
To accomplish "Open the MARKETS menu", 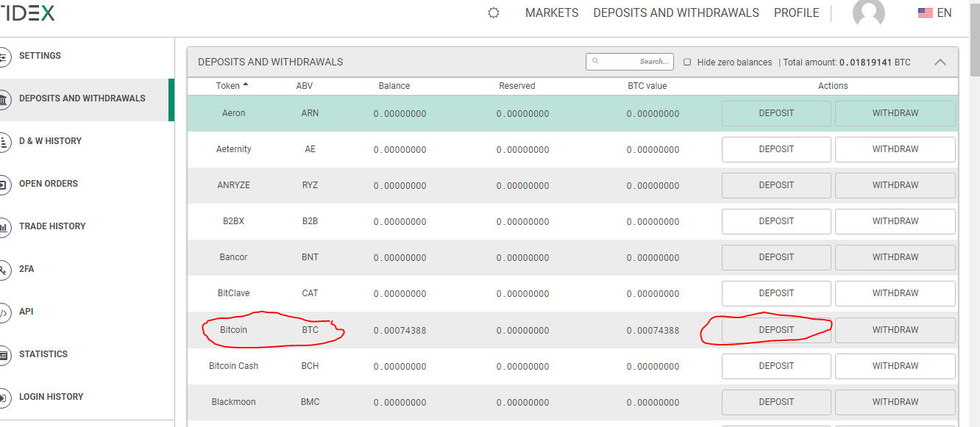I will pos(552,13).
